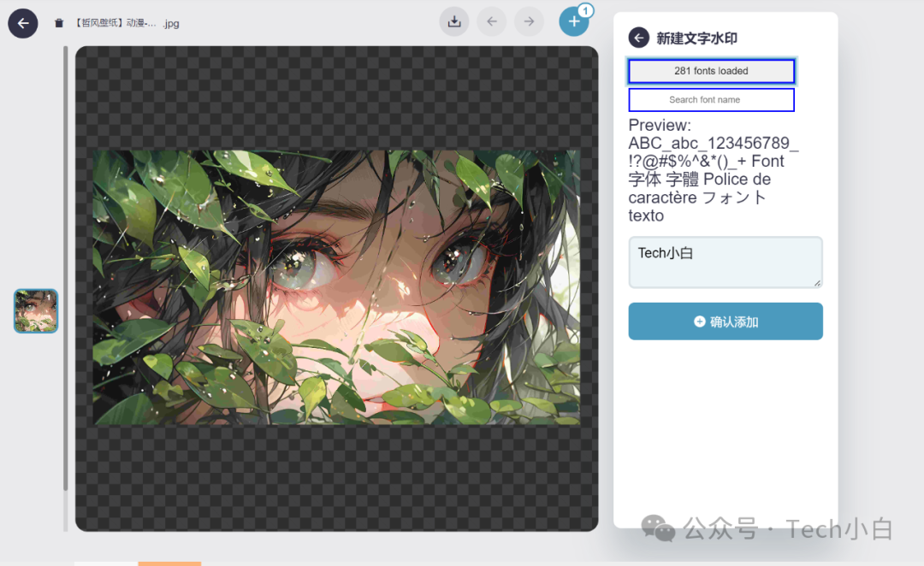Click the vertical scrollbar beside the canvas
Viewport: 924px width, 566px height.
(x=65, y=268)
